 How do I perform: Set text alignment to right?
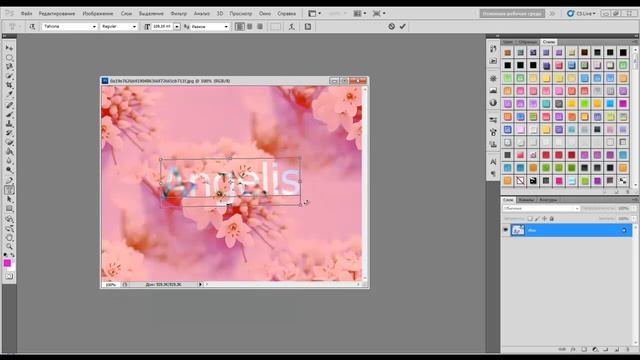coord(260,27)
